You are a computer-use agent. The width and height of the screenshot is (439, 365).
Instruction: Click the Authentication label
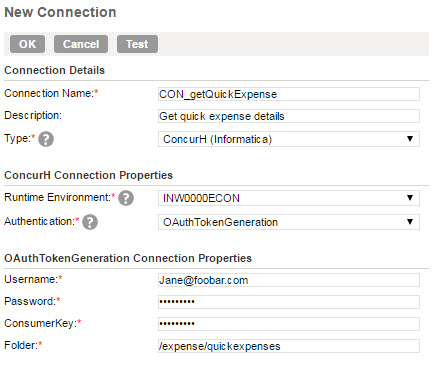pos(42,221)
